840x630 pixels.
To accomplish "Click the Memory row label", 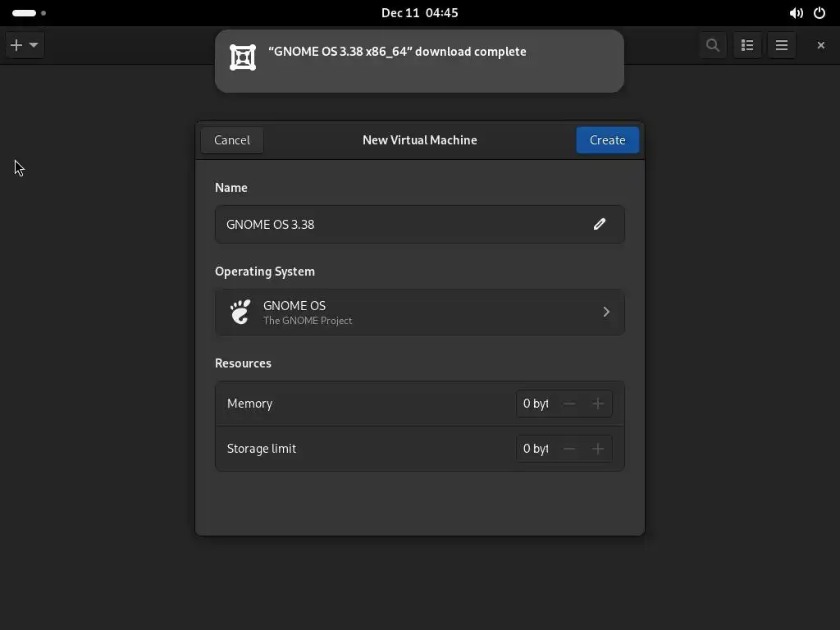I will pyautogui.click(x=249, y=404).
